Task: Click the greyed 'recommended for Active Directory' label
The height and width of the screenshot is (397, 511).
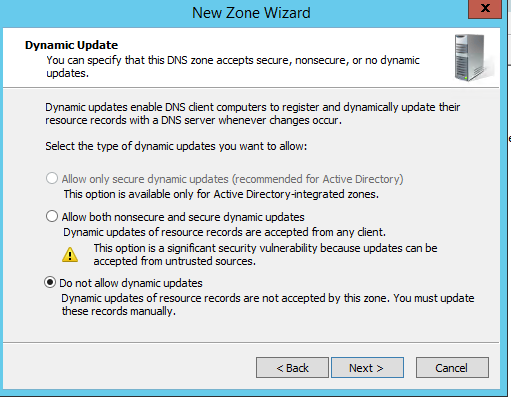Action: coord(318,179)
